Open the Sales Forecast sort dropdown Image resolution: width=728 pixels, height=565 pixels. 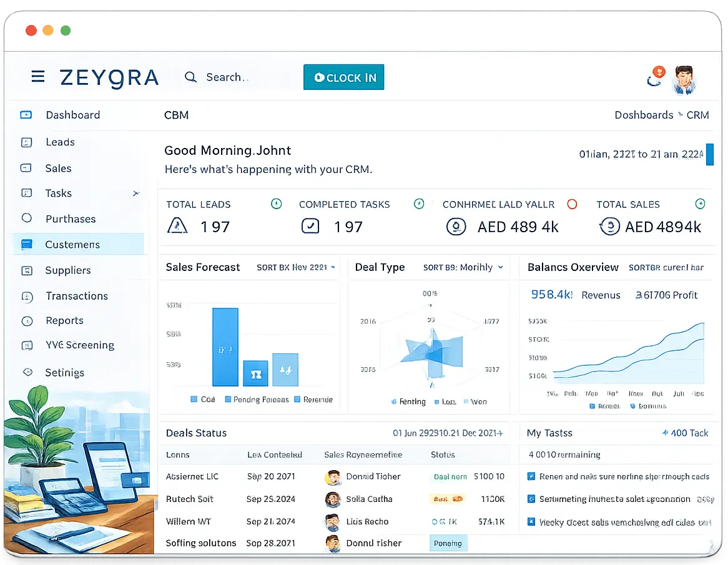pyautogui.click(x=295, y=267)
